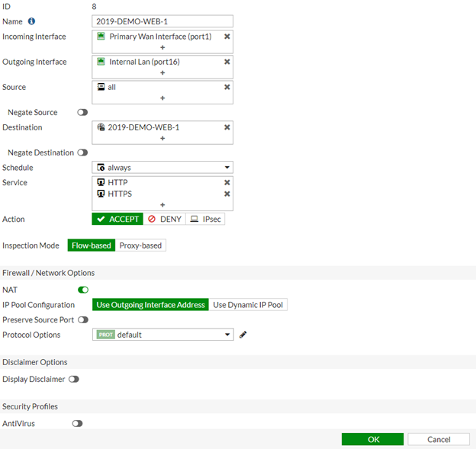Click the info icon next to Name
Image resolution: width=476 pixels, height=449 pixels.
[31, 21]
